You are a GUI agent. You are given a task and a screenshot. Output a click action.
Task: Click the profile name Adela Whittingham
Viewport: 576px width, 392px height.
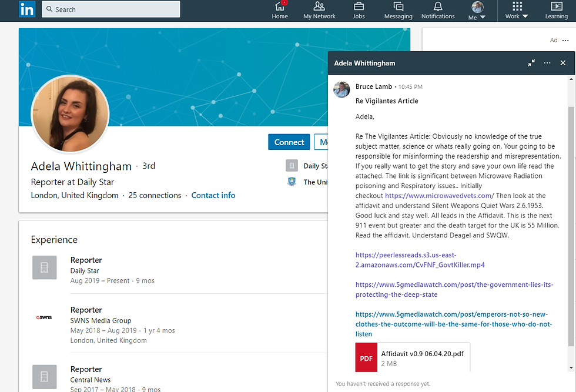click(x=81, y=166)
